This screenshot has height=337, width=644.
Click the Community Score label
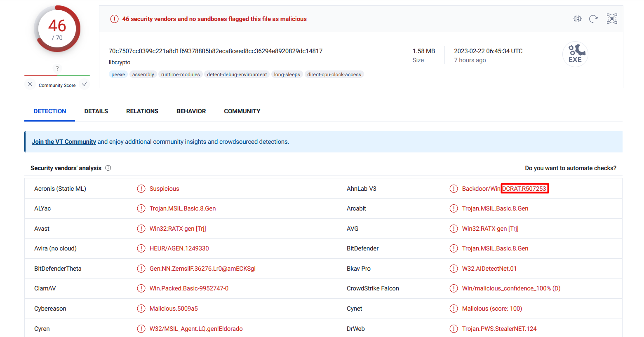click(57, 85)
